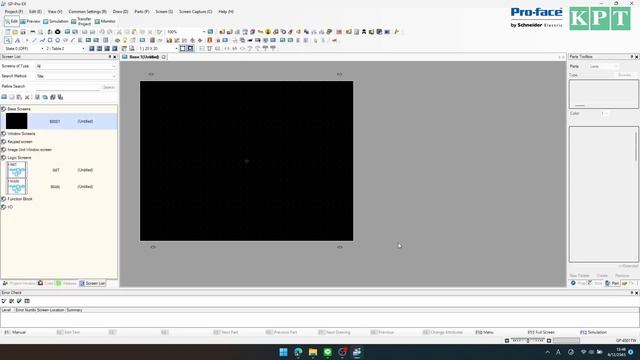Open the Project menu
Image resolution: width=640 pixels, height=360 pixels.
(13, 11)
